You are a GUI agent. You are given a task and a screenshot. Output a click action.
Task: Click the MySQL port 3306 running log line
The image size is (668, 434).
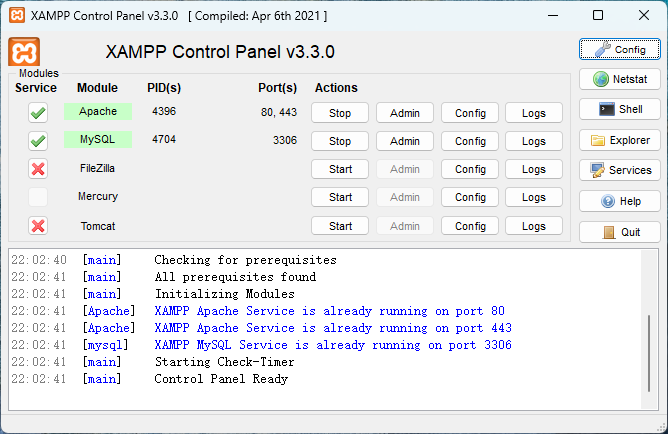pyautogui.click(x=333, y=345)
